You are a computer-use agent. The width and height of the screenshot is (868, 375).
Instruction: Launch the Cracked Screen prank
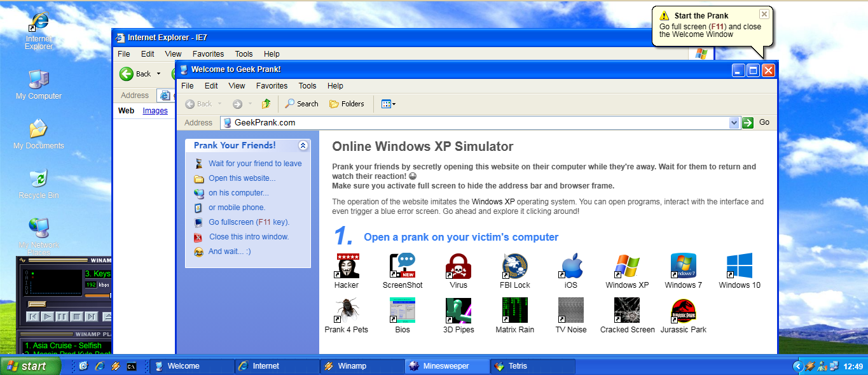pyautogui.click(x=627, y=315)
